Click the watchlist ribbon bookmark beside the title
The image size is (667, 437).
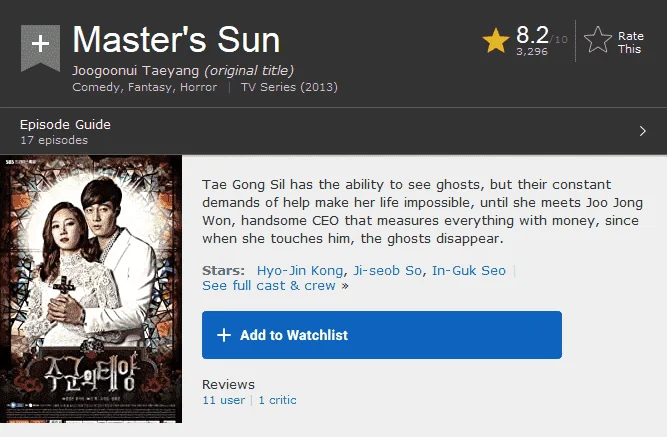(x=40, y=47)
